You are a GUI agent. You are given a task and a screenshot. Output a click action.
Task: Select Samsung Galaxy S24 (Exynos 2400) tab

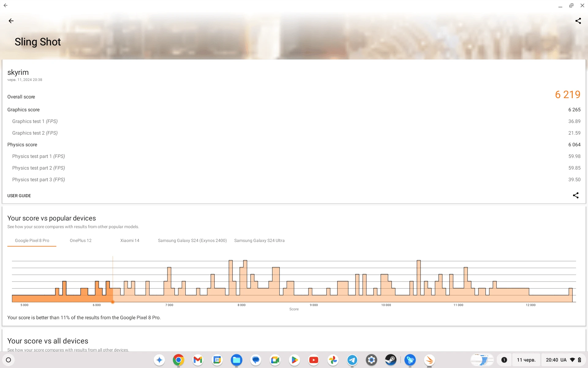[192, 240]
